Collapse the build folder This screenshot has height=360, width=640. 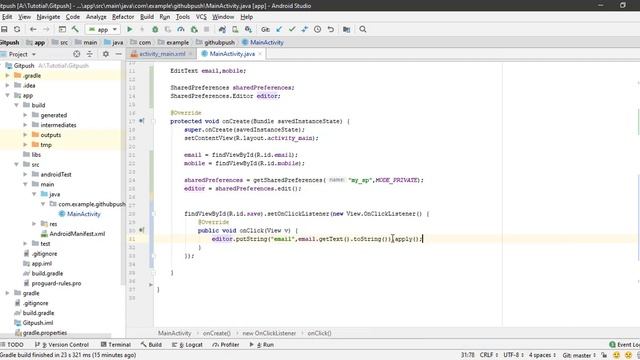point(16,105)
